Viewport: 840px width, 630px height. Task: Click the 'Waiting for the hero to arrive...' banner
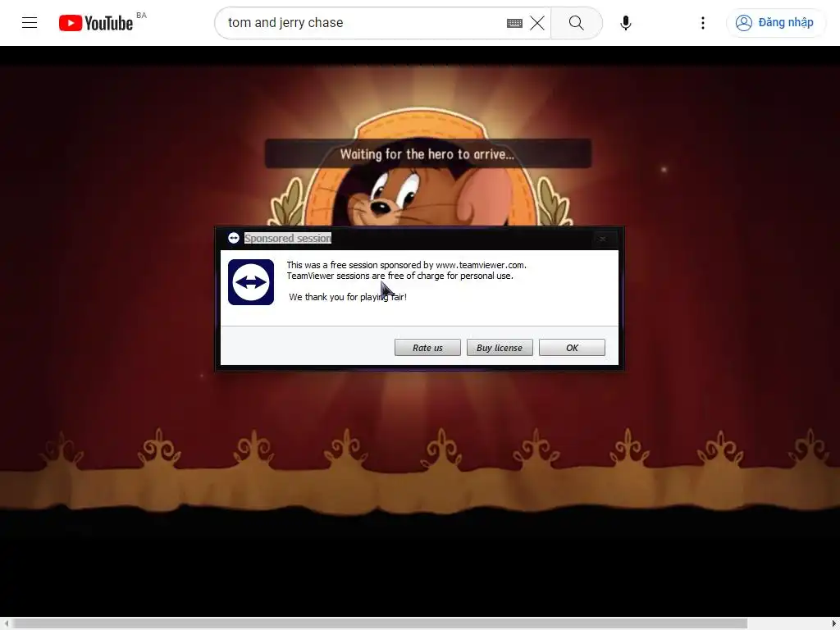point(428,153)
